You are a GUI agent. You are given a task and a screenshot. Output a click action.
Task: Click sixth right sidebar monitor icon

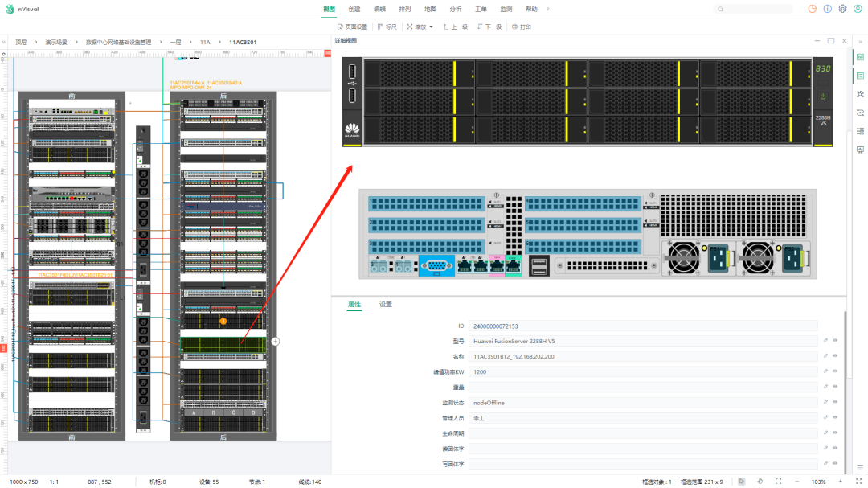tap(860, 150)
